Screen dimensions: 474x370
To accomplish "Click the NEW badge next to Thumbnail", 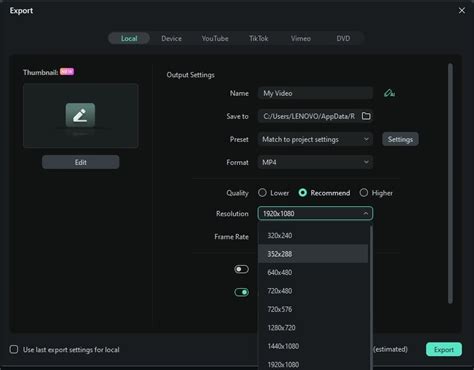I will tap(67, 72).
